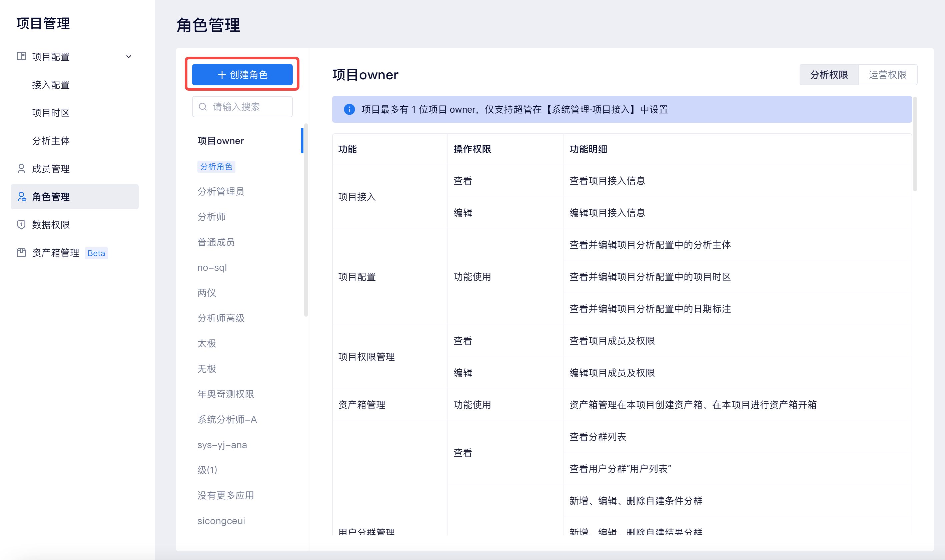Click the 资产箱管理 box icon

coord(21,252)
